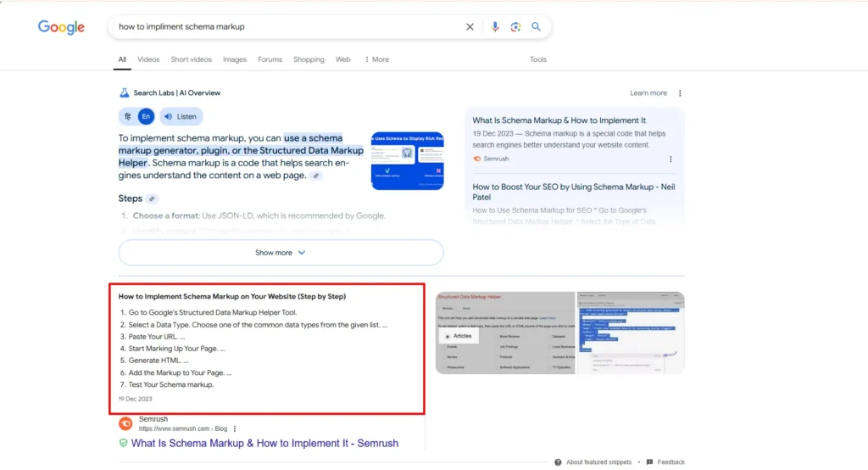Switch to Images tab
868x470 pixels.
pyautogui.click(x=235, y=59)
